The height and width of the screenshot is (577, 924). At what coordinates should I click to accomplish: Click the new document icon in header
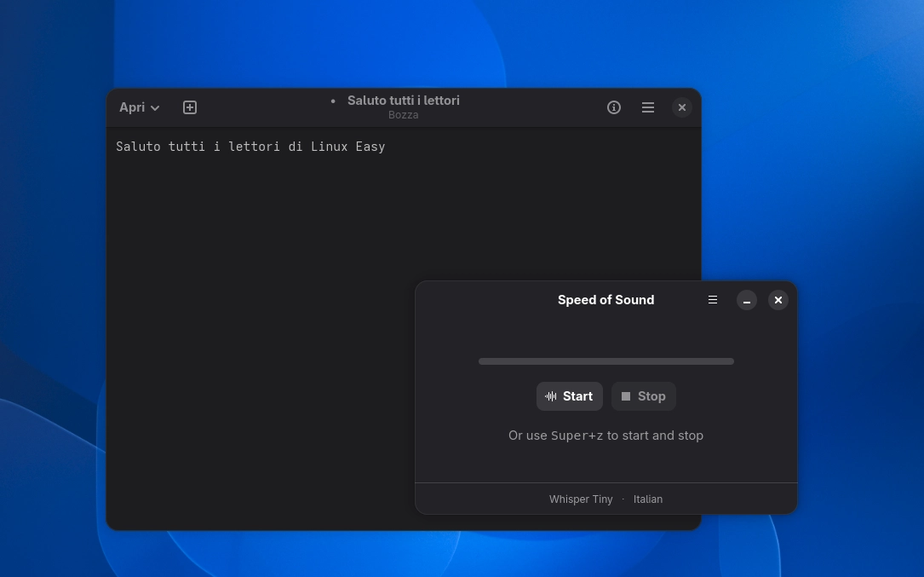pyautogui.click(x=190, y=107)
